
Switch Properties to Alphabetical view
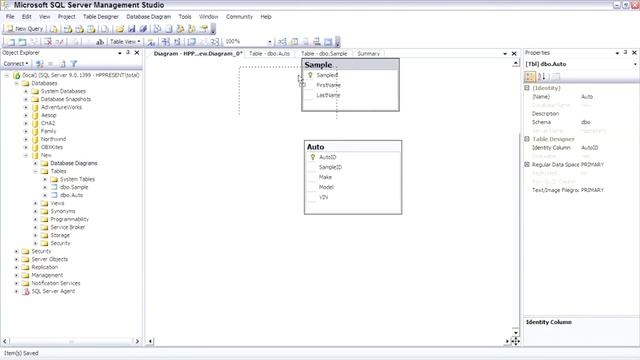(x=542, y=76)
